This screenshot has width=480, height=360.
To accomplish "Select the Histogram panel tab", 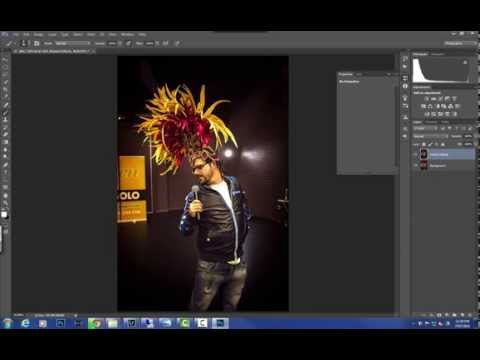I will pyautogui.click(x=421, y=54).
